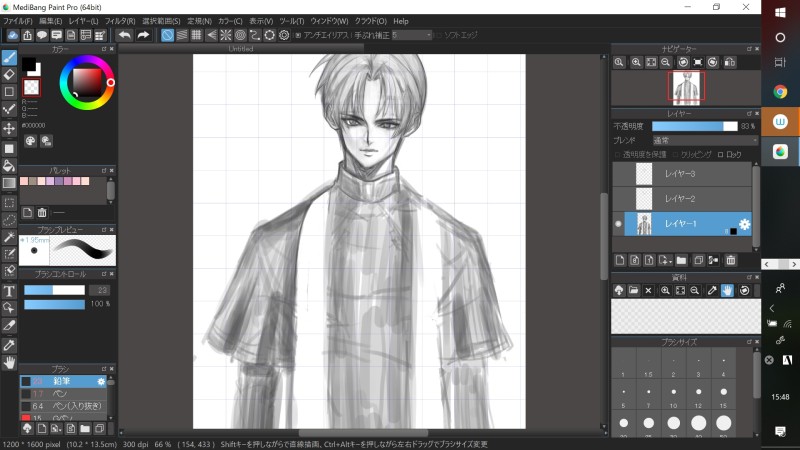Select the transparent color swatch
Screen dimensions: 800x450
click(32, 87)
